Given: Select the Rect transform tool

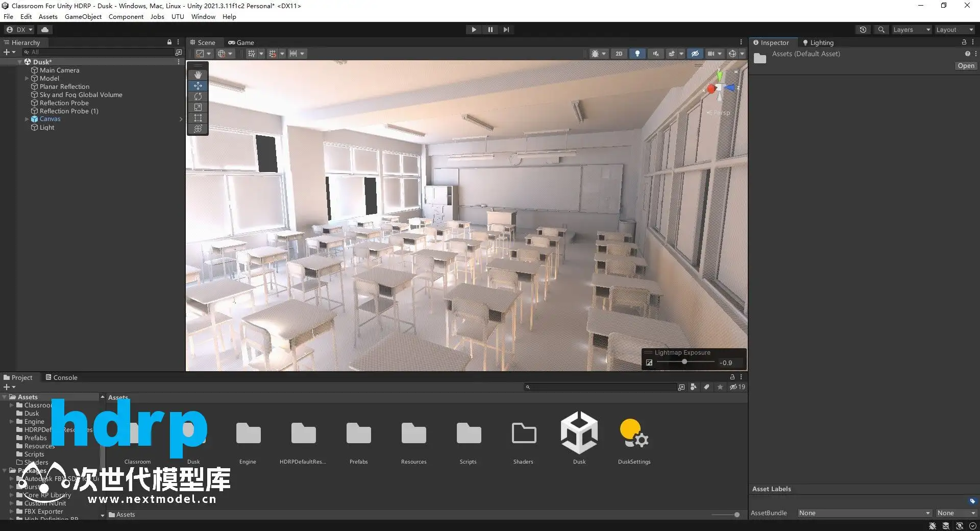Looking at the screenshot, I should (x=198, y=118).
